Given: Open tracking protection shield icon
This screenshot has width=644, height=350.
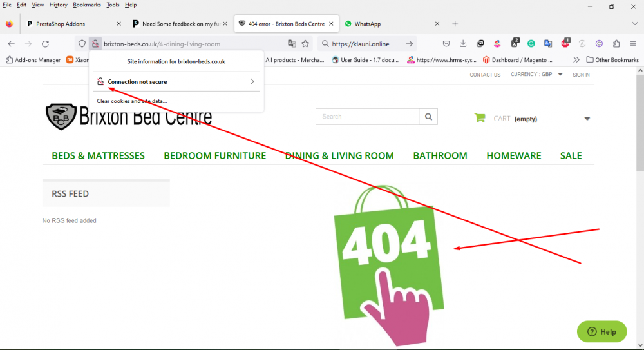Looking at the screenshot, I should click(82, 44).
